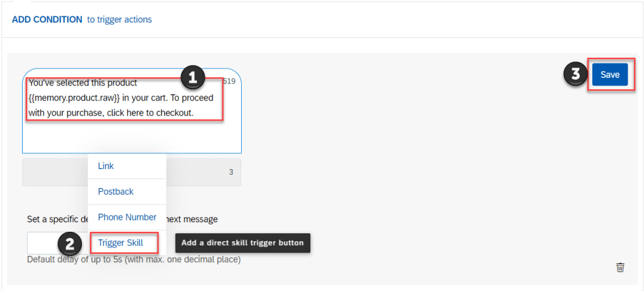This screenshot has width=644, height=291.
Task: Click the numbered badge 1 marker
Action: pos(193,79)
